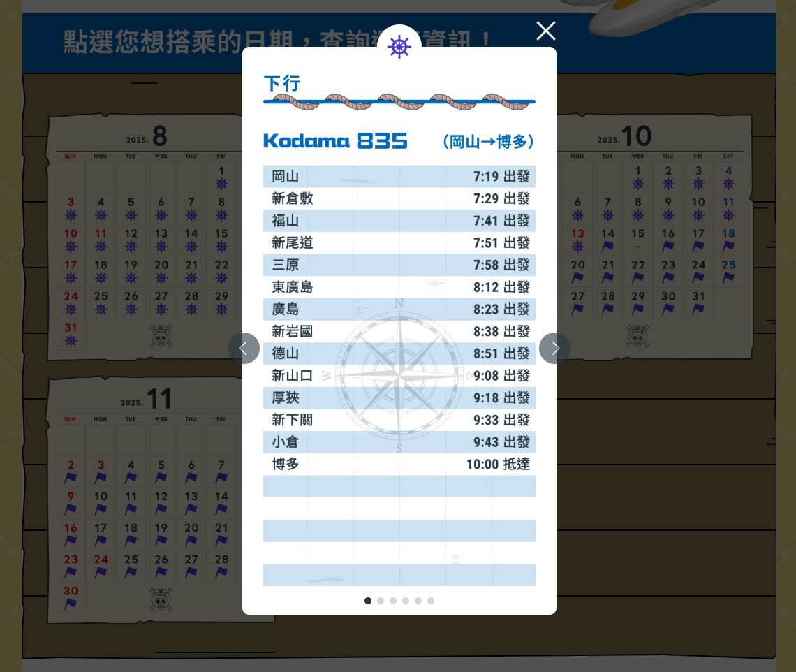Click flag icon under October 18

(x=728, y=247)
